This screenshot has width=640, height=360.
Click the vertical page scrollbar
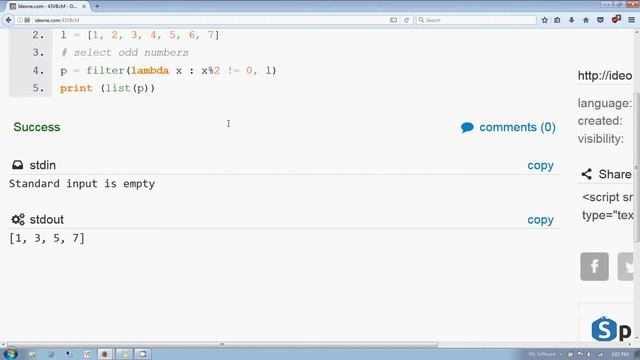636,167
